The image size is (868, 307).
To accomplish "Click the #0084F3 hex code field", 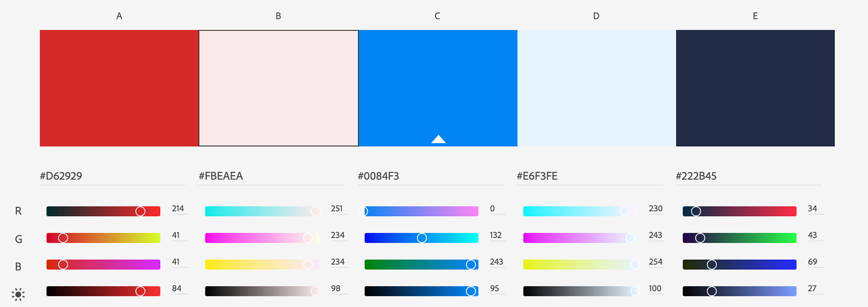I will click(430, 176).
